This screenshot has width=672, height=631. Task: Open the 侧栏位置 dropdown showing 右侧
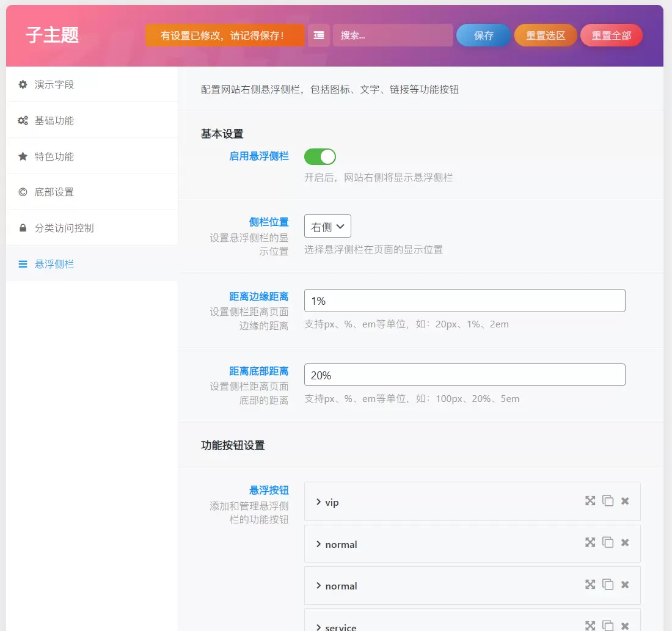pyautogui.click(x=327, y=227)
